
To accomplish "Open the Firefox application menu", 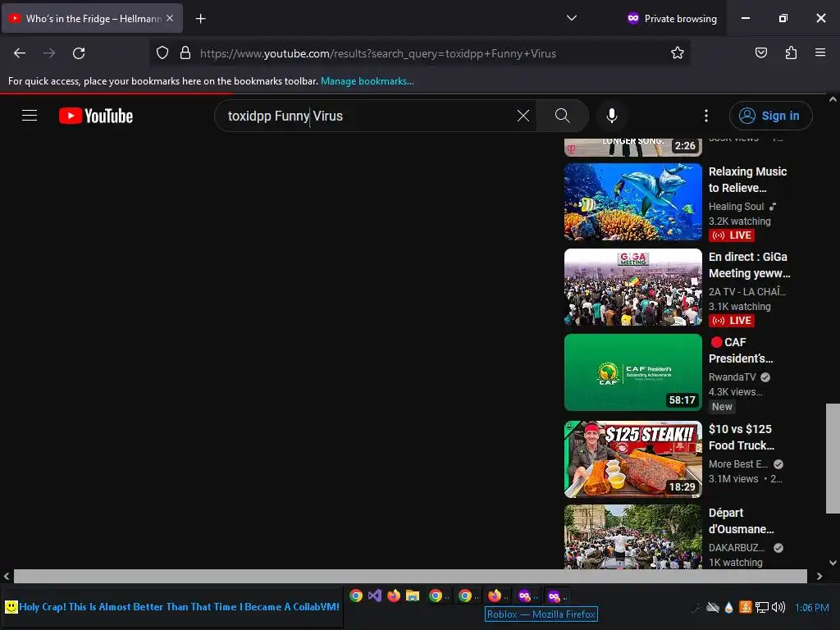I will pyautogui.click(x=820, y=52).
